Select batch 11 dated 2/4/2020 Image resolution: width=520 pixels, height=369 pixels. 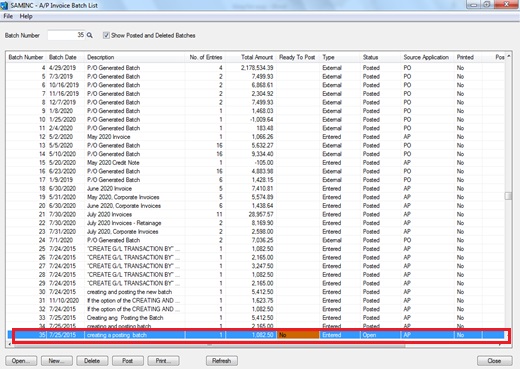pyautogui.click(x=255, y=128)
